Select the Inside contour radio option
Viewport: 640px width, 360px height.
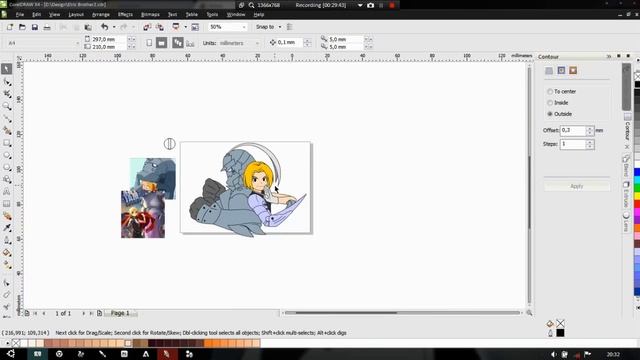558,102
